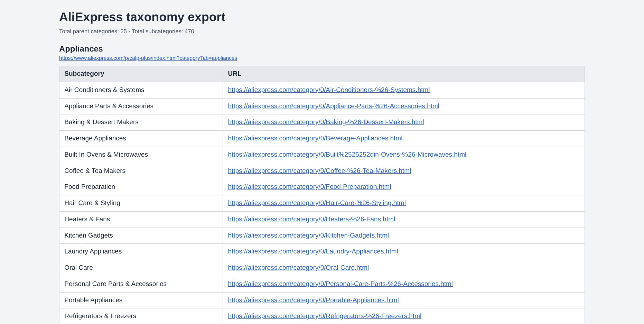Open the Personal-Care-Parts-%26-Accessories URL link
644x324 pixels.
coord(340,284)
